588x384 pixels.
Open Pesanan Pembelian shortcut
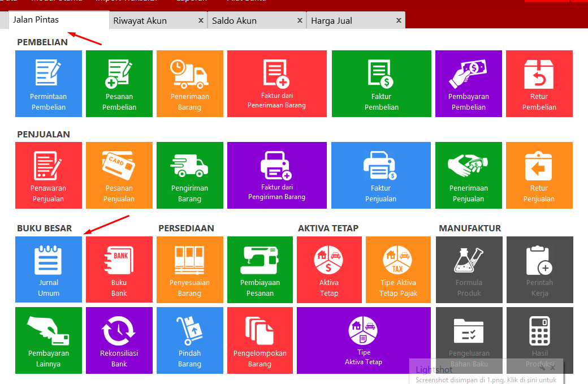(x=119, y=84)
